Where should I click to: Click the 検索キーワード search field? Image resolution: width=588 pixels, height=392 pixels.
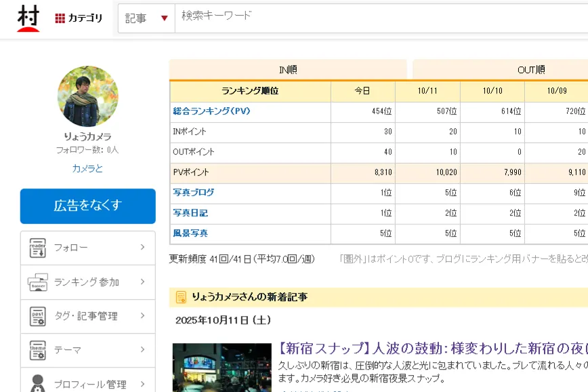(271, 18)
